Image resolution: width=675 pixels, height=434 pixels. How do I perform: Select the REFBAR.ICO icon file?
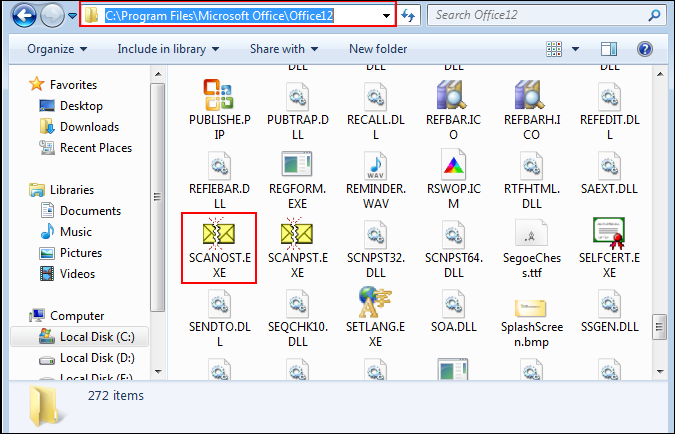(x=453, y=110)
